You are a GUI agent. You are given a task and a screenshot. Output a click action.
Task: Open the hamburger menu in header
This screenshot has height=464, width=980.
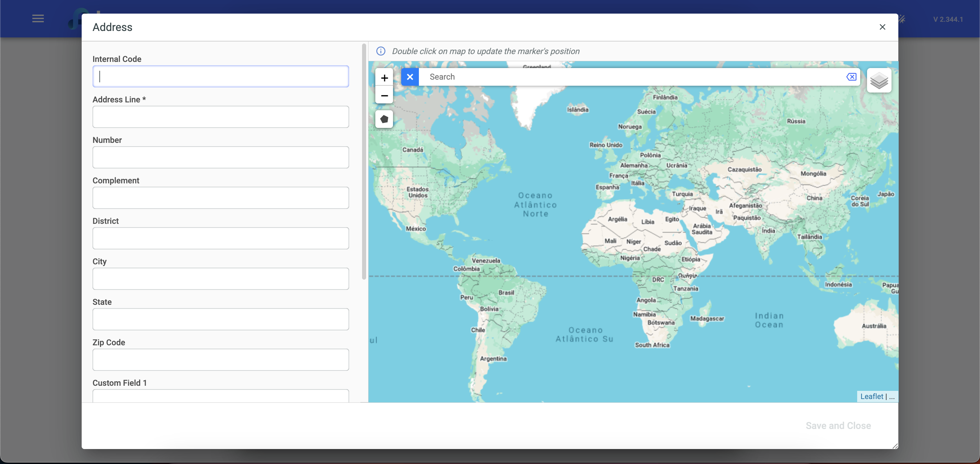click(x=38, y=19)
